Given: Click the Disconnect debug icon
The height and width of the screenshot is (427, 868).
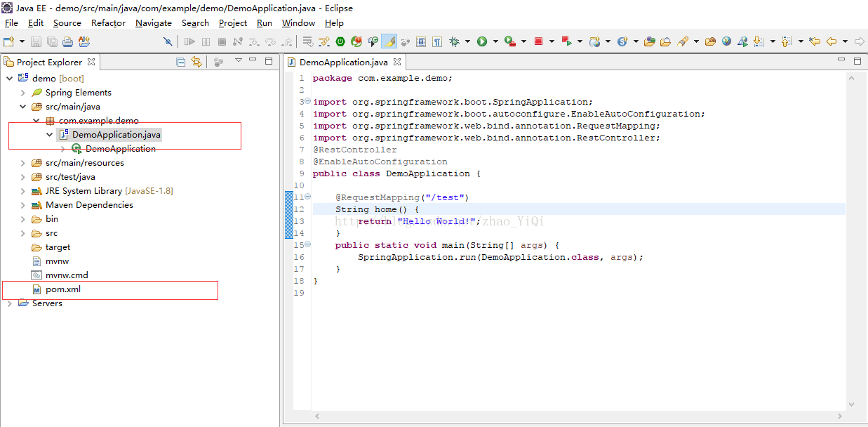Looking at the screenshot, I should 238,41.
